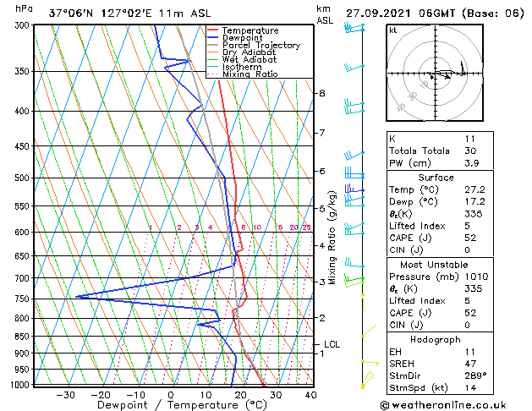Click the 'Surface' section heading
Viewport: 532px width, 411px height.
click(x=436, y=178)
